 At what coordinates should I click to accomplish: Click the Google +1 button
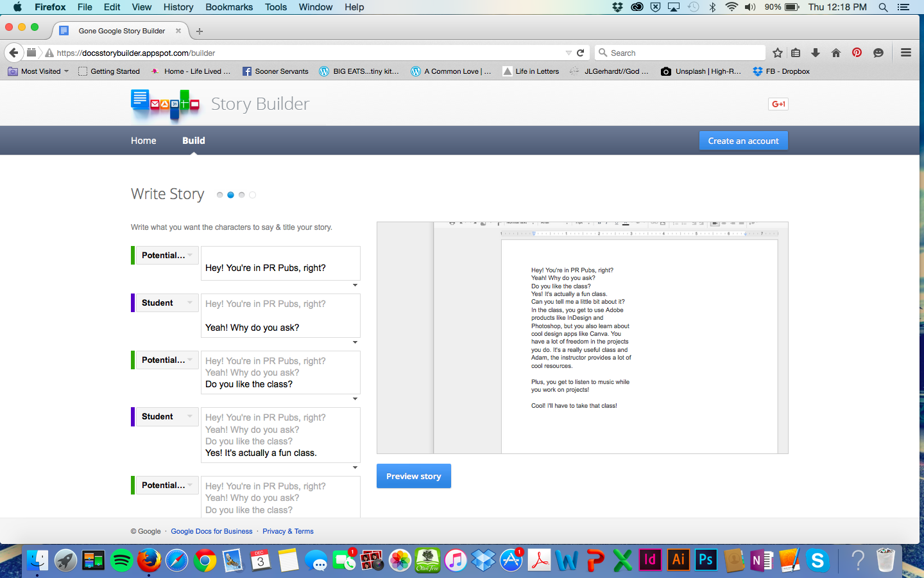[x=778, y=104]
